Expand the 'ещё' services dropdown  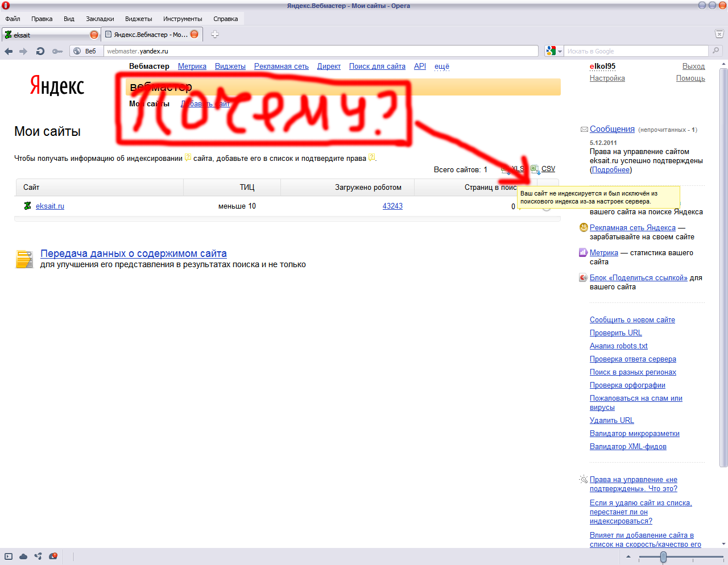coord(441,67)
